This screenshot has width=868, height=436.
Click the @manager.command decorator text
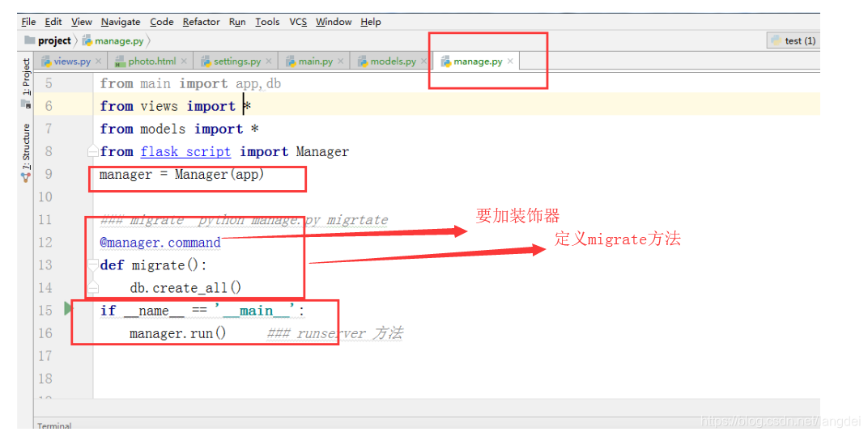click(x=160, y=243)
